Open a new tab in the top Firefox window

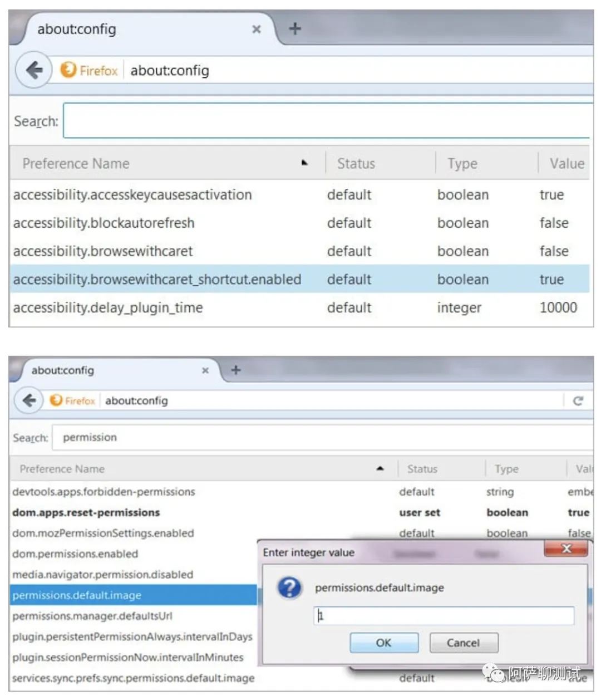(x=295, y=28)
